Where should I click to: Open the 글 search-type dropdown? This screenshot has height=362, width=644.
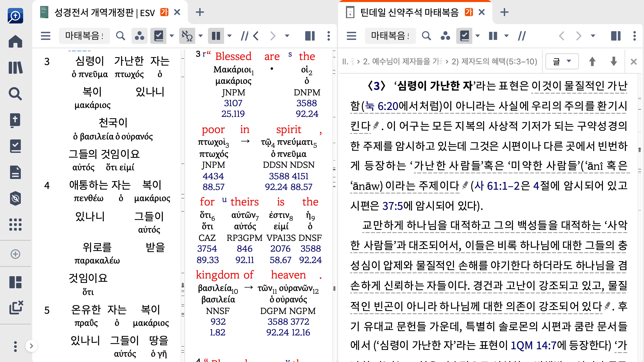561,62
